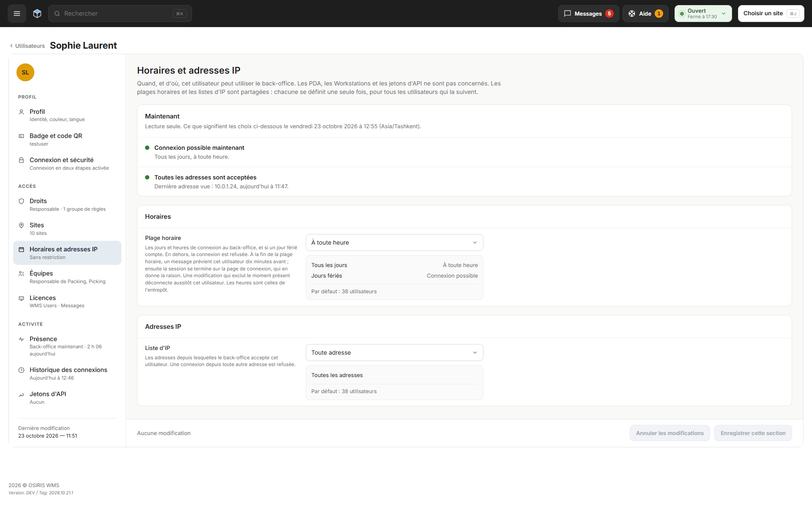This screenshot has height=507, width=812.
Task: Open the Plage horaire dropdown
Action: (x=394, y=242)
